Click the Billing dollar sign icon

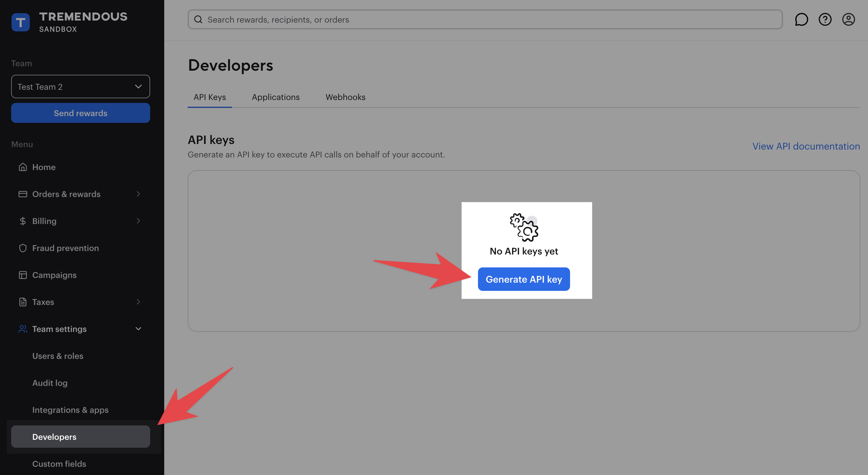pyautogui.click(x=23, y=221)
